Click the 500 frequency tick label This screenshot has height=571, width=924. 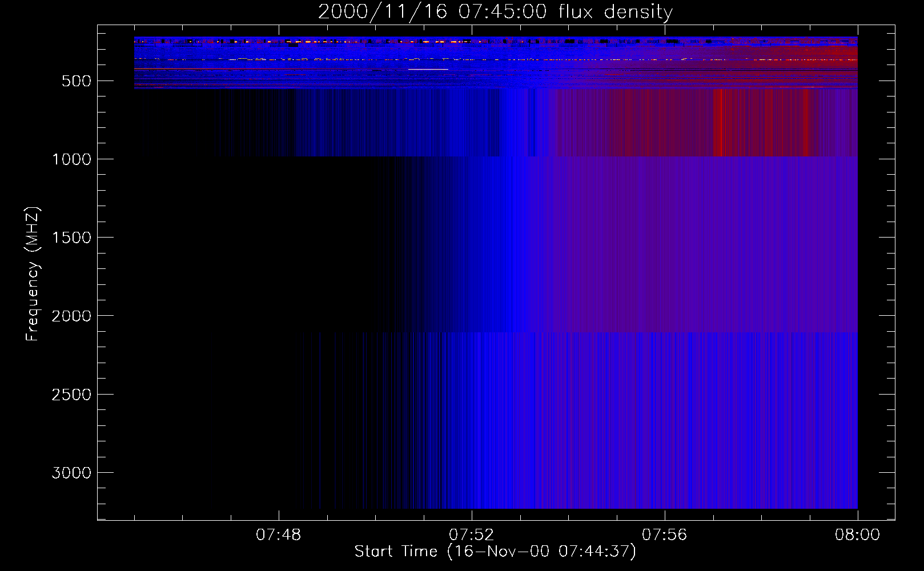[77, 81]
